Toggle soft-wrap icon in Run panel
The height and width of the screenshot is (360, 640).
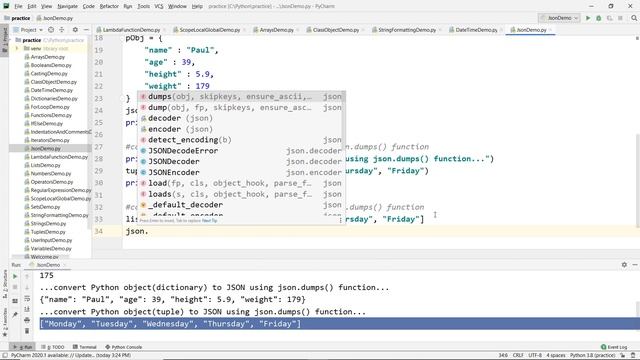[x=27, y=299]
